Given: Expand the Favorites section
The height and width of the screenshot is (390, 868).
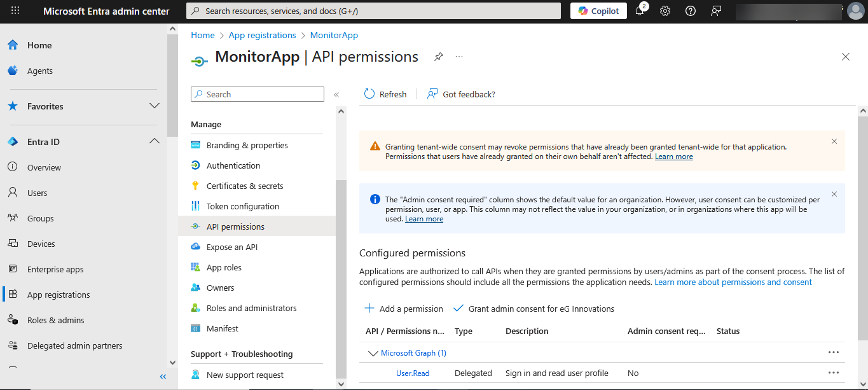Looking at the screenshot, I should (154, 106).
